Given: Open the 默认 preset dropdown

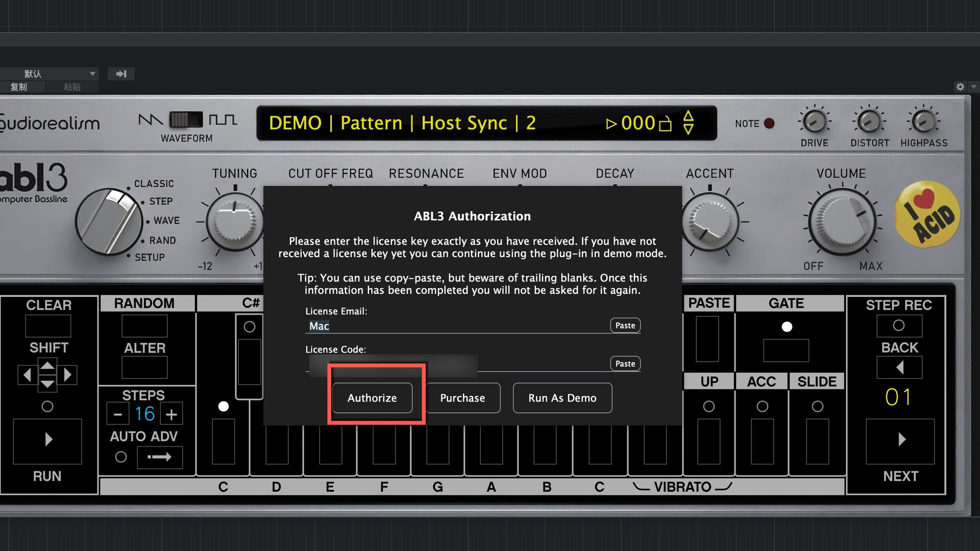Looking at the screenshot, I should [51, 74].
